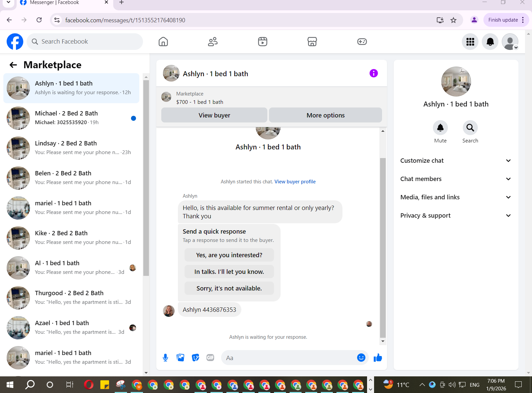Send quick reply 'Sorry, it's not available.'
Screen dimensions: 532x393
click(229, 288)
